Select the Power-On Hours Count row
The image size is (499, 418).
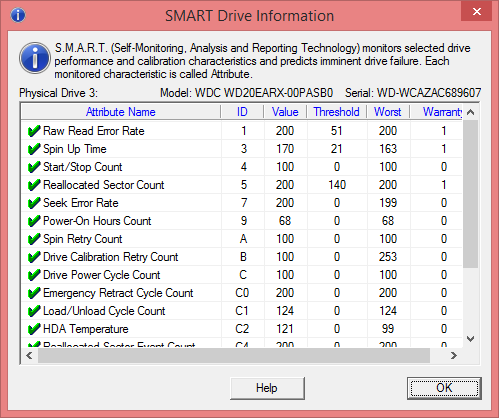[242, 221]
